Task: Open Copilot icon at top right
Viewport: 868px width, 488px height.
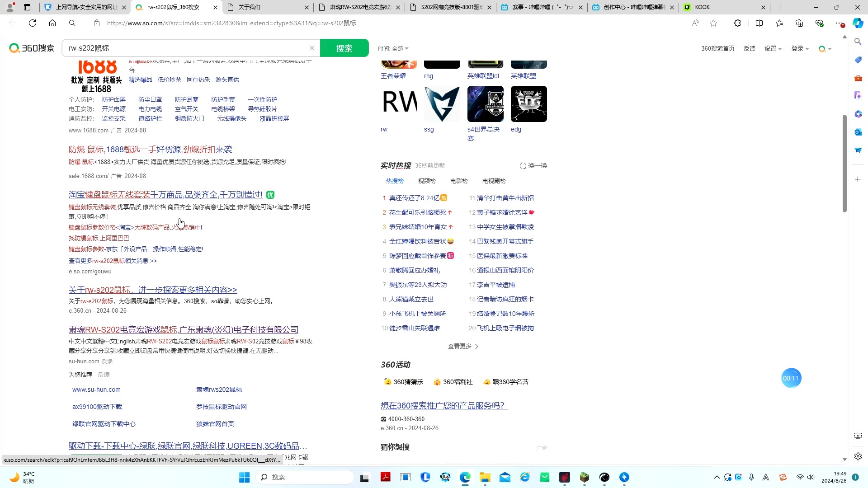Action: point(858,23)
